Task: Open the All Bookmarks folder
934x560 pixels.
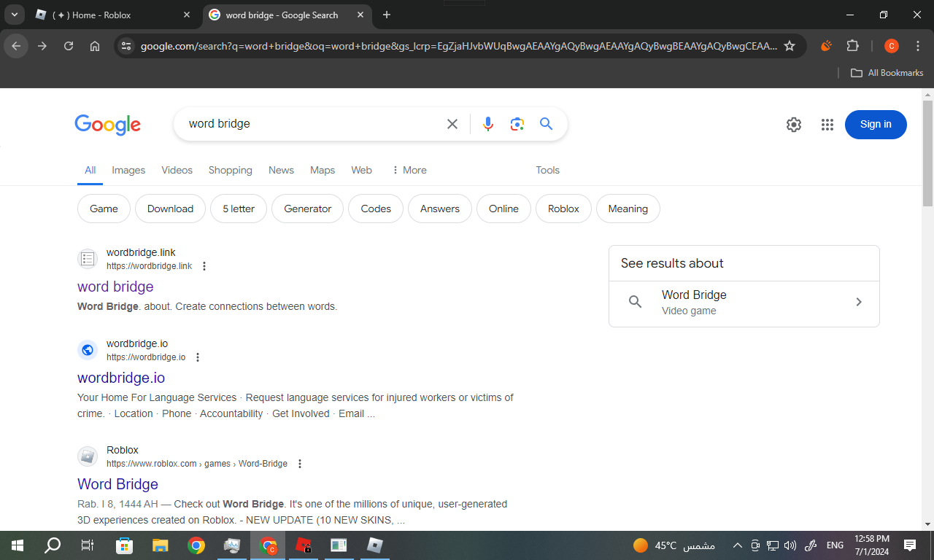Action: (x=887, y=73)
